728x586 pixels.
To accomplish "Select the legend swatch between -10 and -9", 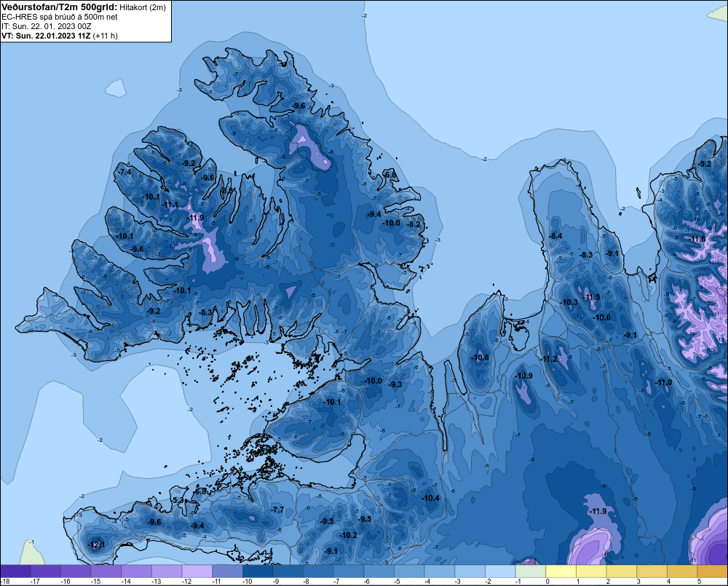I will (x=258, y=571).
